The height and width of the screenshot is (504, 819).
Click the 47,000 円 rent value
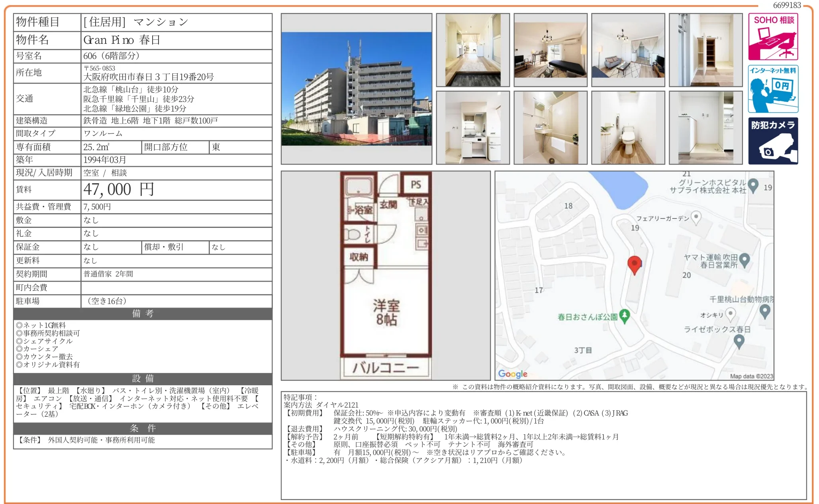[x=119, y=190]
